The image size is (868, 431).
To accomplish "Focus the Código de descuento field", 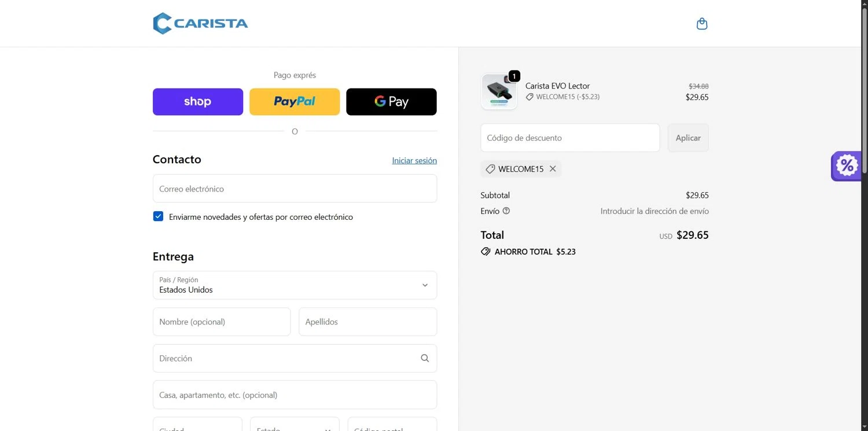I will [570, 138].
